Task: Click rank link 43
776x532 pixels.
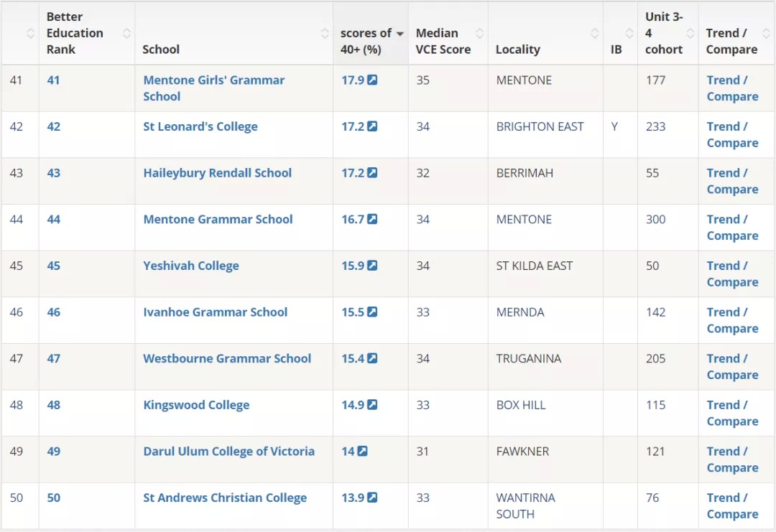Action: (53, 173)
